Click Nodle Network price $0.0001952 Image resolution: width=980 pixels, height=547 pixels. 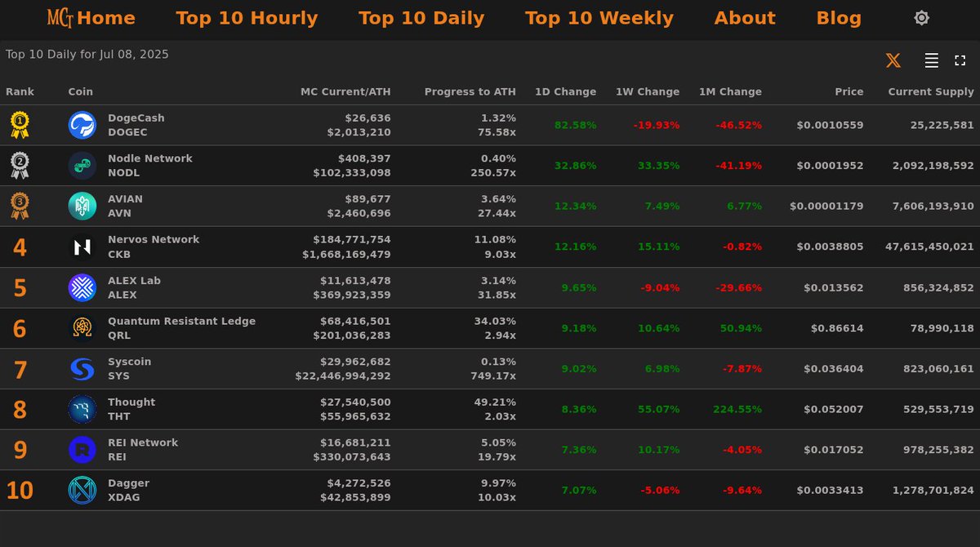[x=830, y=166]
